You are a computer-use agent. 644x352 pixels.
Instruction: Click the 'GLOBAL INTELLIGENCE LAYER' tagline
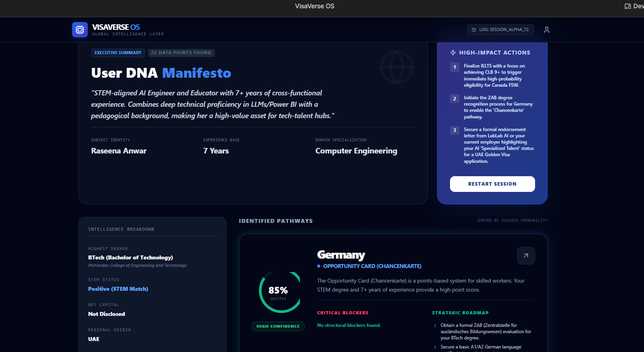(128, 34)
